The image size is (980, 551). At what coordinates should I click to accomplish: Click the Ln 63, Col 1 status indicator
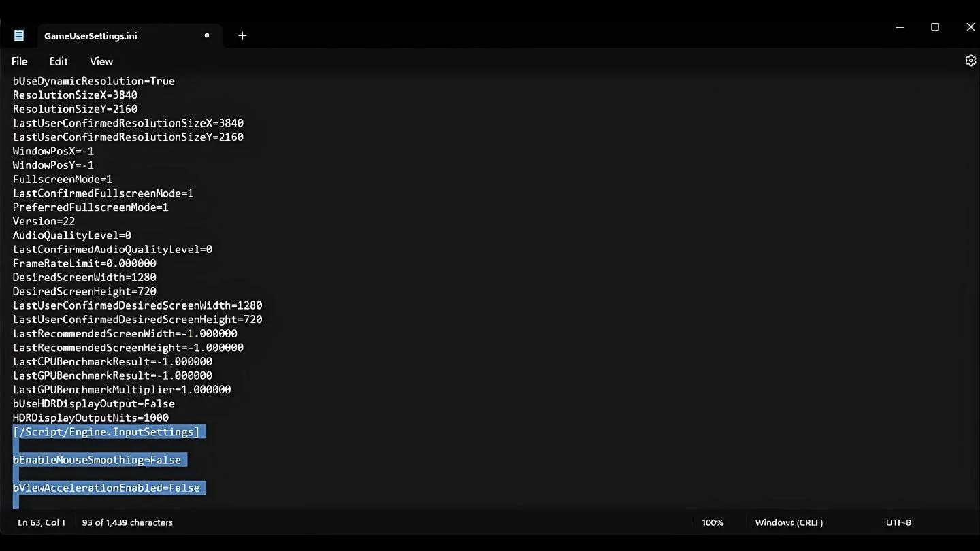point(42,522)
